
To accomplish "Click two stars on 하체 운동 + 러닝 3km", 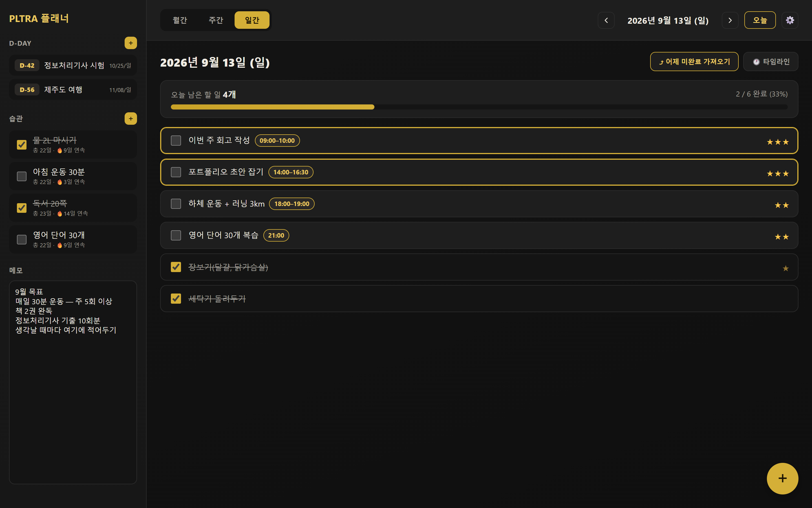I will tap(782, 205).
